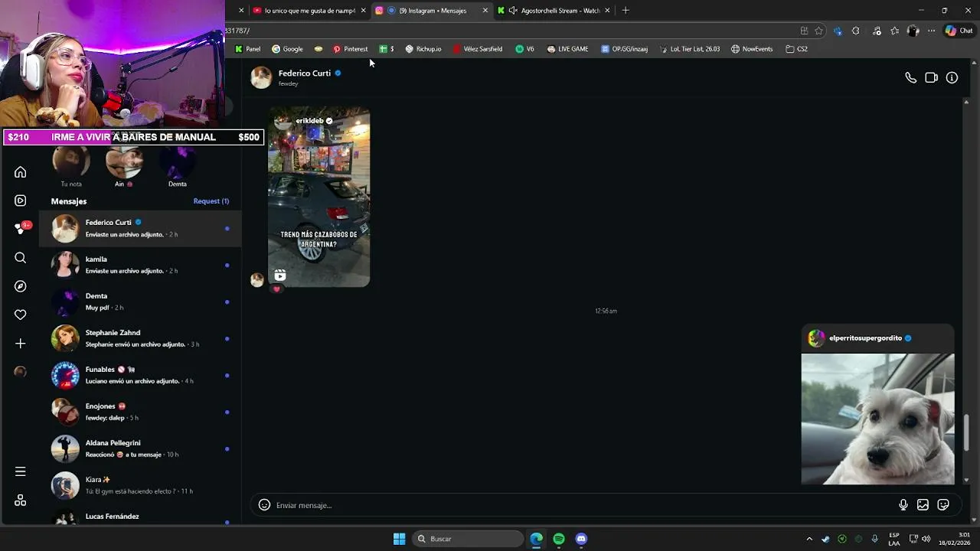Open Explore compass icon in sidebar
The image size is (980, 551).
coord(21,286)
